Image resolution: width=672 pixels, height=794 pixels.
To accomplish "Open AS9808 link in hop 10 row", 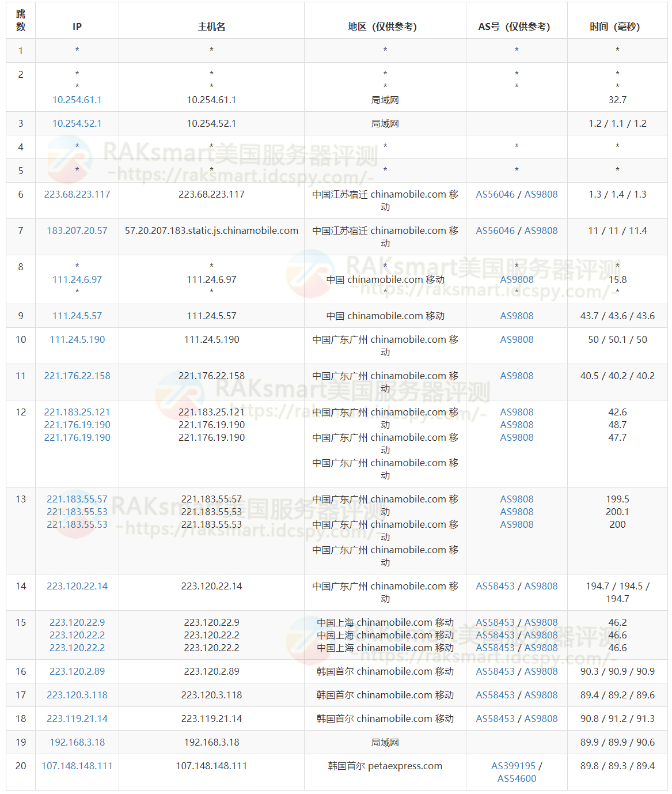I will click(x=517, y=339).
